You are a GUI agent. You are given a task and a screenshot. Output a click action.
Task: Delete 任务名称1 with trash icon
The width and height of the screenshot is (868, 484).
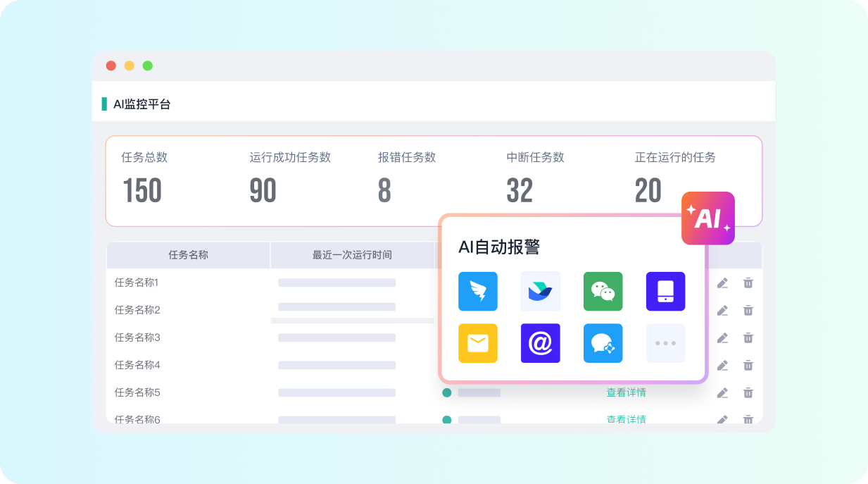[748, 283]
